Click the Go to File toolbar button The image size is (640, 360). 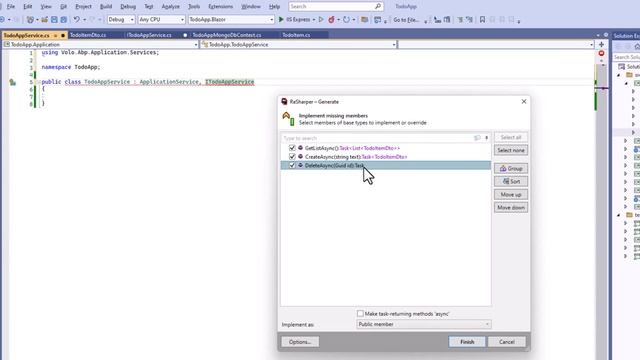pos(406,19)
